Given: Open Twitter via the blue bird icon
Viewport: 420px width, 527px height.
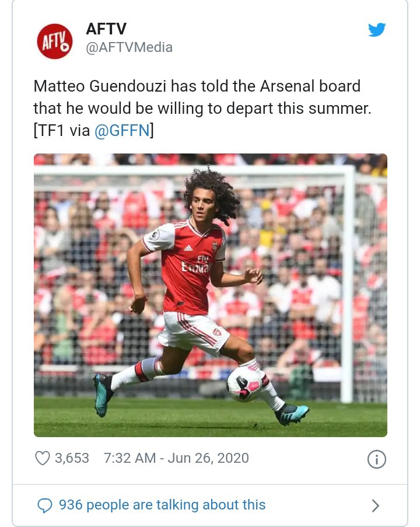Looking at the screenshot, I should [x=377, y=30].
